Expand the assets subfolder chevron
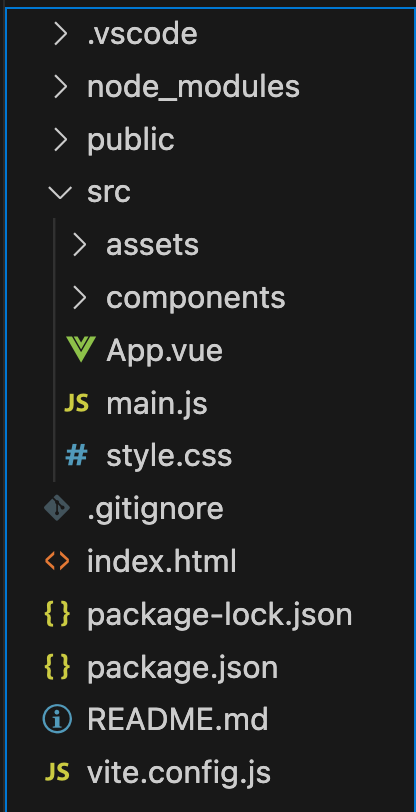This screenshot has height=812, width=416. click(x=79, y=244)
